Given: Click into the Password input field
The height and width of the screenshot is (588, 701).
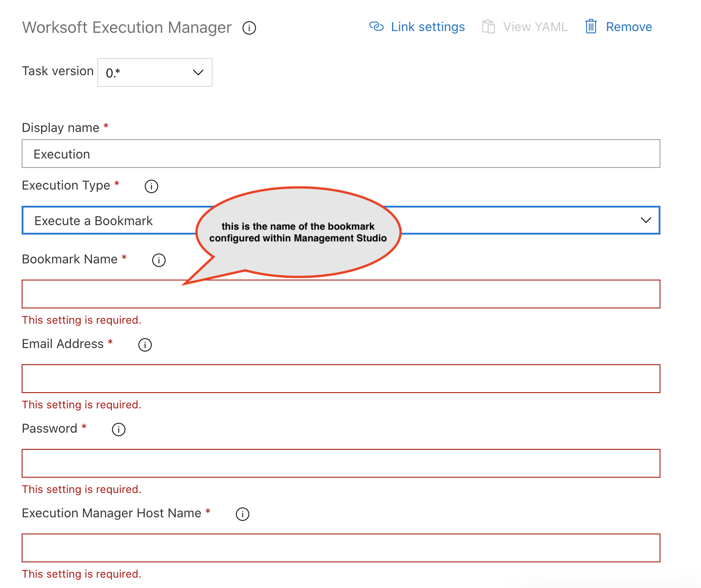Looking at the screenshot, I should 341,463.
